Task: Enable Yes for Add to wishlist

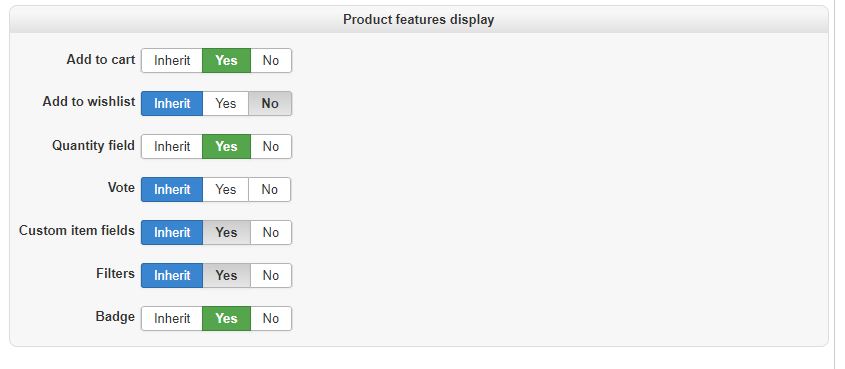Action: pos(226,103)
